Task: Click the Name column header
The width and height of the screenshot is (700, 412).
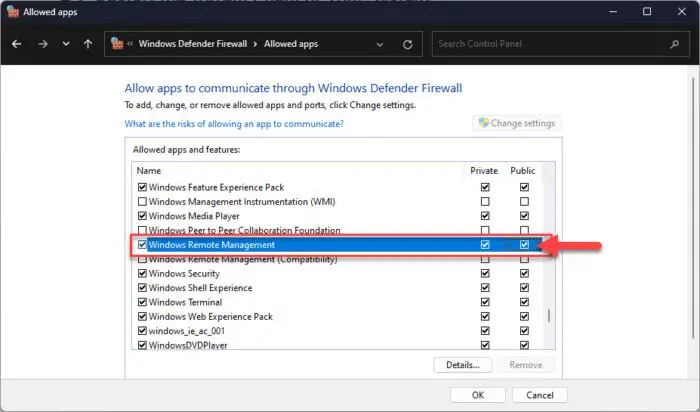Action: 149,171
